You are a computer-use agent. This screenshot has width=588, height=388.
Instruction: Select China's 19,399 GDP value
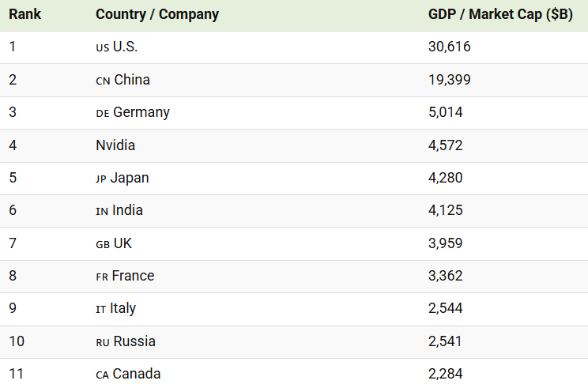449,80
